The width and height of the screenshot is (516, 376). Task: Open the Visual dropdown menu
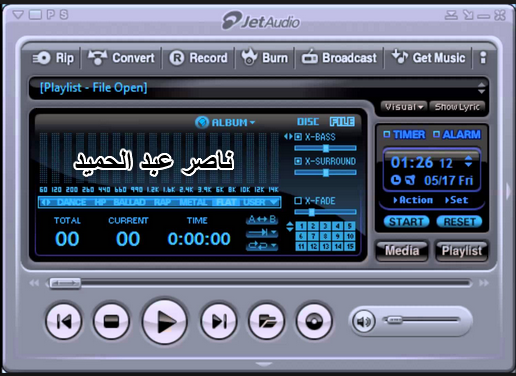[404, 107]
